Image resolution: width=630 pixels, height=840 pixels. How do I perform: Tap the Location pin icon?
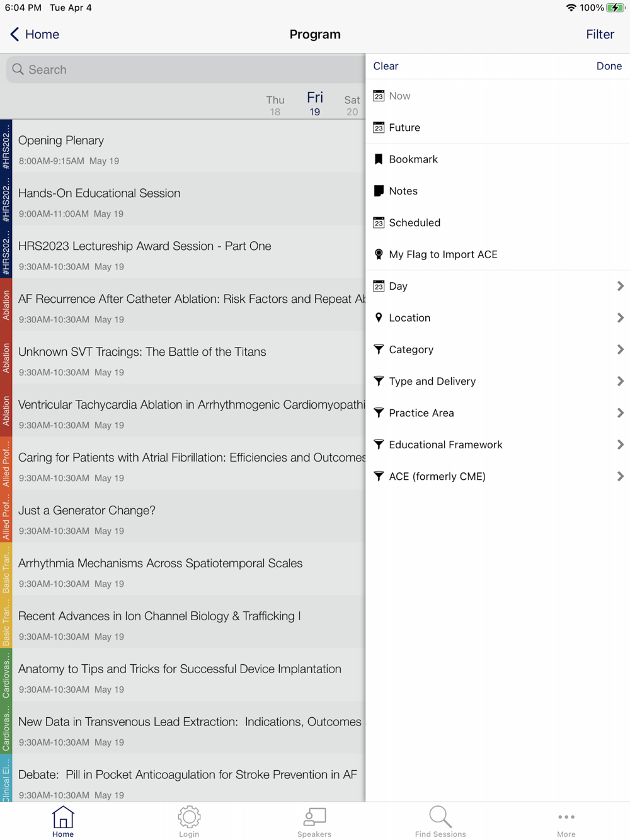(379, 317)
